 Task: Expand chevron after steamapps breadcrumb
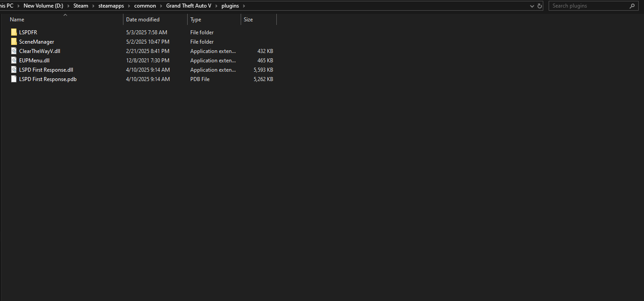(128, 6)
